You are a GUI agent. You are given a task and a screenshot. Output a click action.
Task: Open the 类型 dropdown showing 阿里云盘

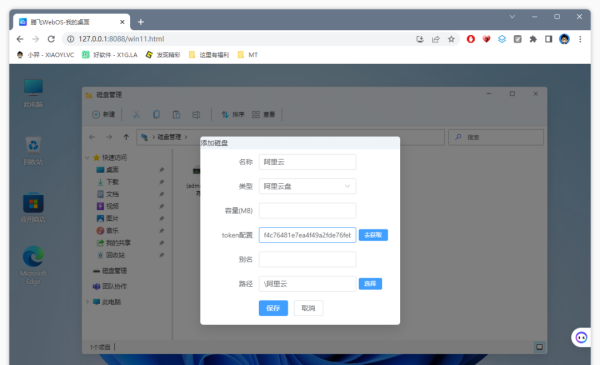click(x=307, y=186)
